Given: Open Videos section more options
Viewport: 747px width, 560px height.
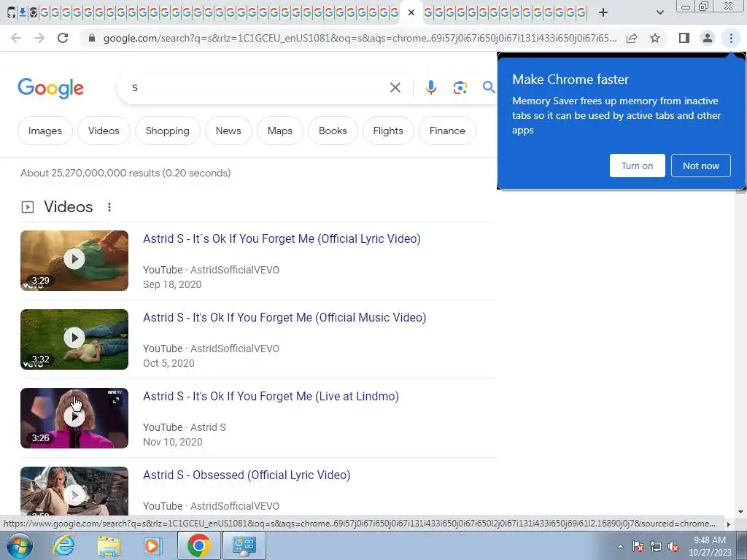Looking at the screenshot, I should 109,207.
